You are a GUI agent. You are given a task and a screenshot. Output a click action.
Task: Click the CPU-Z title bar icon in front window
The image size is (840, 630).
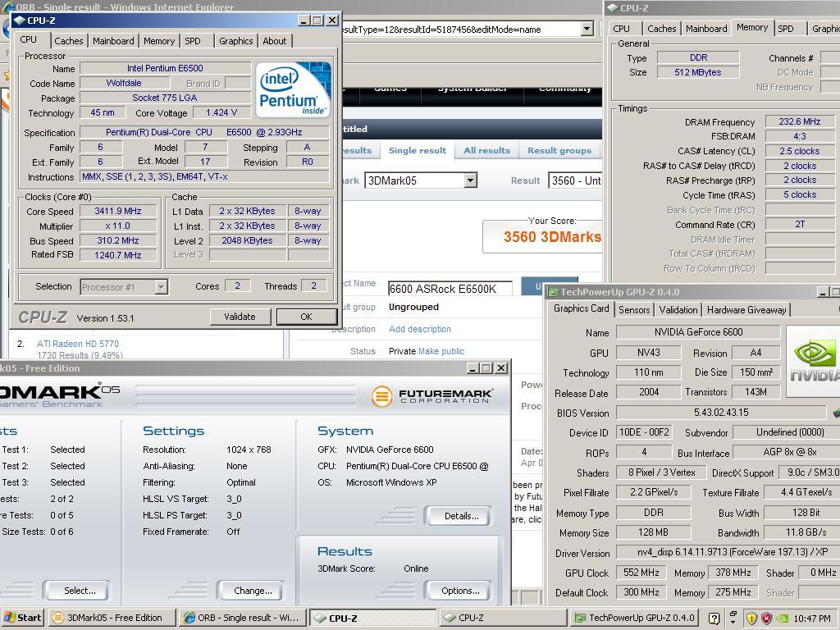pos(20,21)
